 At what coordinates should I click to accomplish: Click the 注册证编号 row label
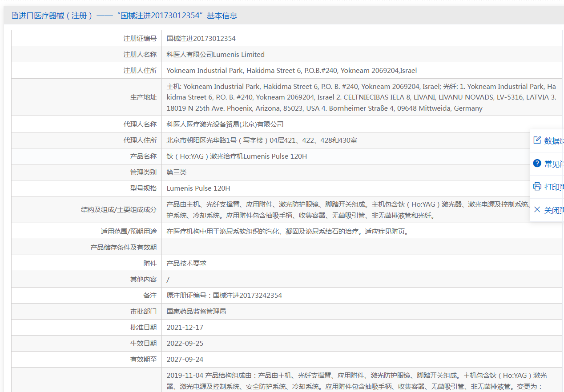click(140, 39)
